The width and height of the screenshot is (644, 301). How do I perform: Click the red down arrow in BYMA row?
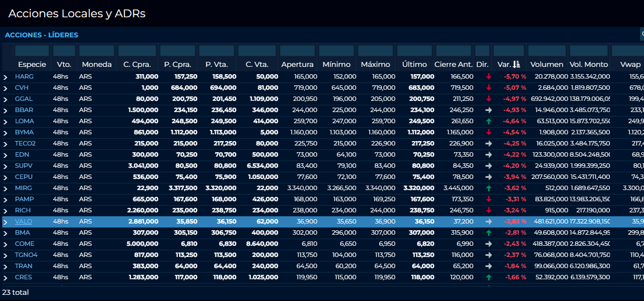[x=488, y=132]
